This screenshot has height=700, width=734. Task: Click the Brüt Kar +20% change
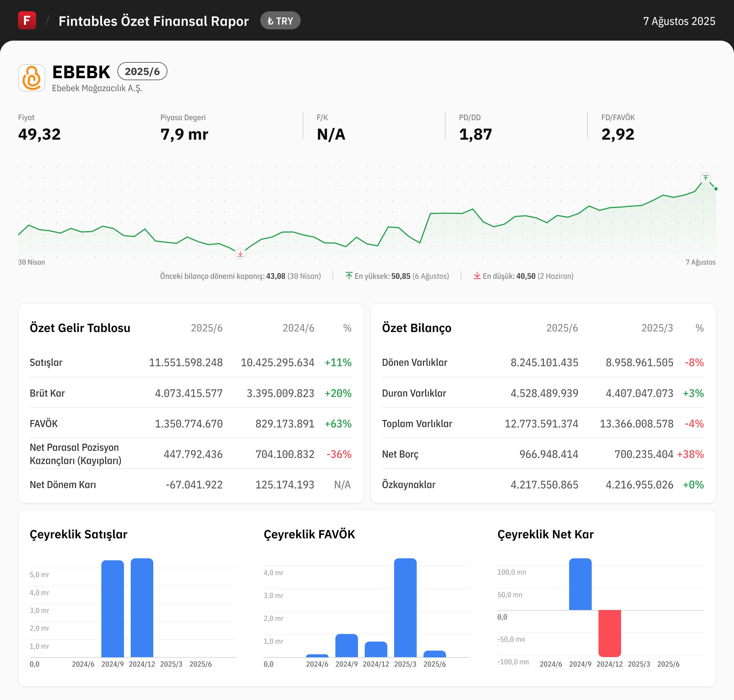tap(338, 393)
